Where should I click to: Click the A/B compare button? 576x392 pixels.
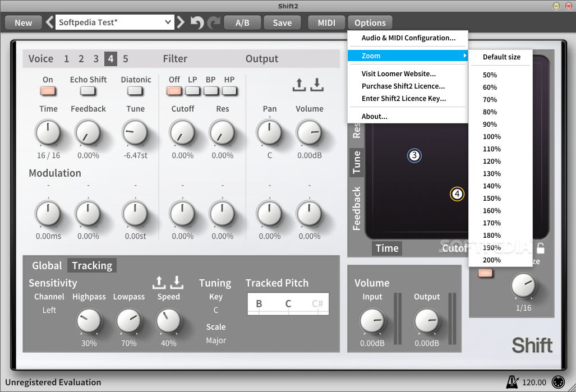tap(242, 23)
